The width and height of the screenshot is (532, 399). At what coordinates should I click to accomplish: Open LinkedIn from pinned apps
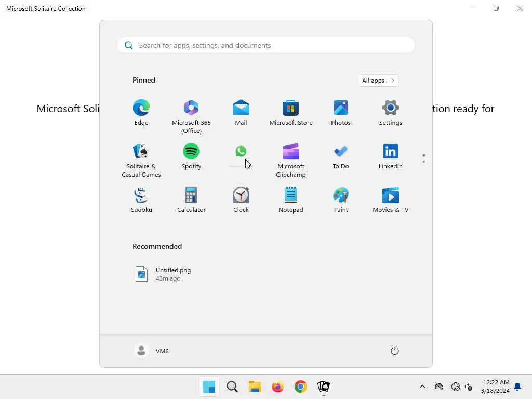coord(391,157)
